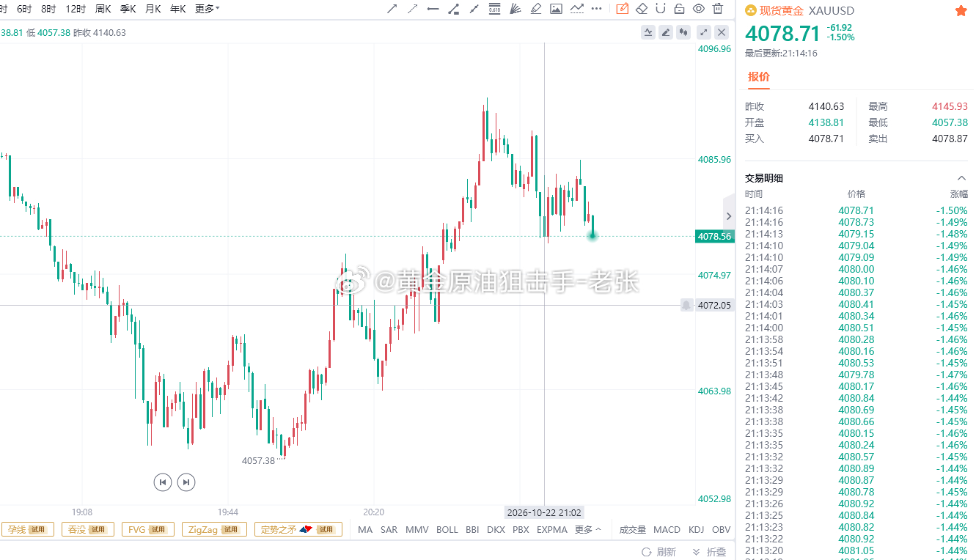Select the highlighter marker tool

(x=535, y=9)
